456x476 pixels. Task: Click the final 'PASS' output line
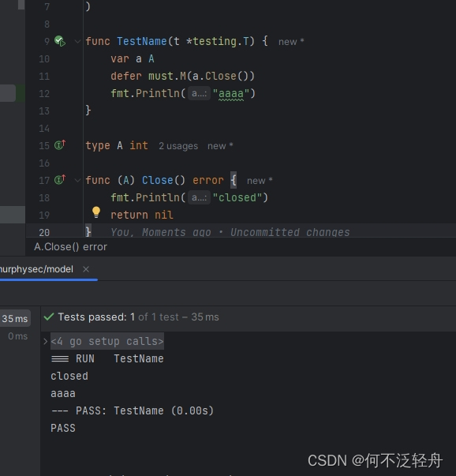tap(63, 428)
